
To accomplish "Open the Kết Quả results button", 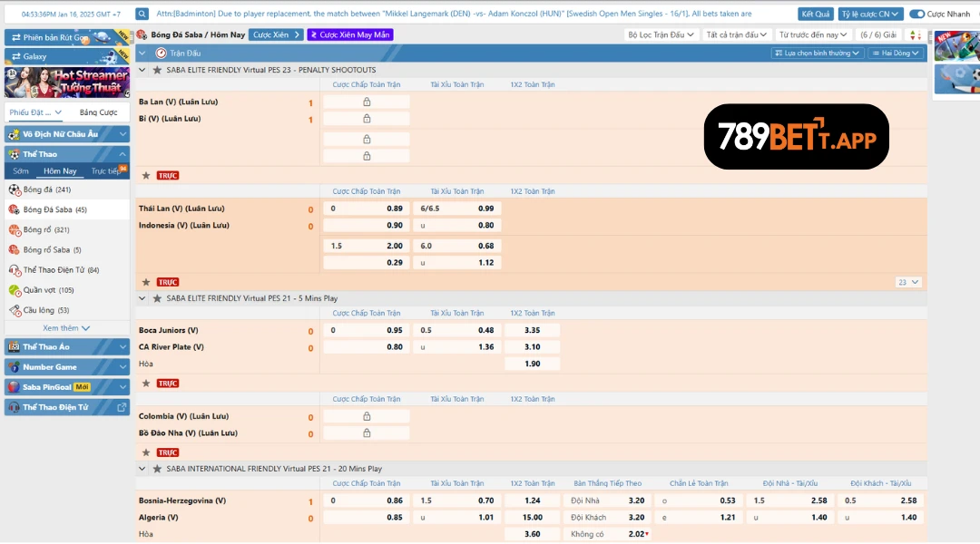I will (815, 14).
